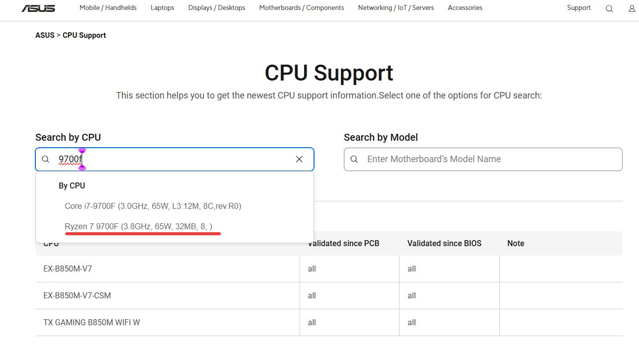The height and width of the screenshot is (364, 639).
Task: Open the Mobile / Handhelds menu
Action: [108, 8]
